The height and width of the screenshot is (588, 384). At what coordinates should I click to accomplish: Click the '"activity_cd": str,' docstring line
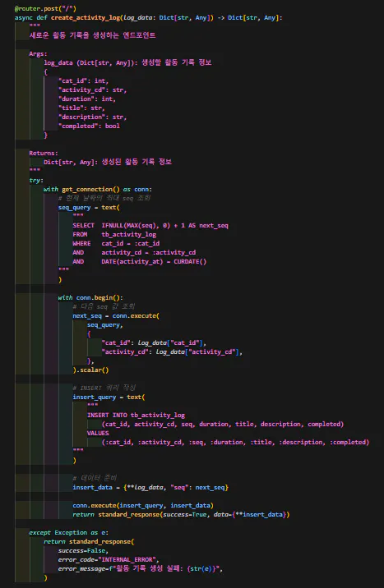coord(92,90)
